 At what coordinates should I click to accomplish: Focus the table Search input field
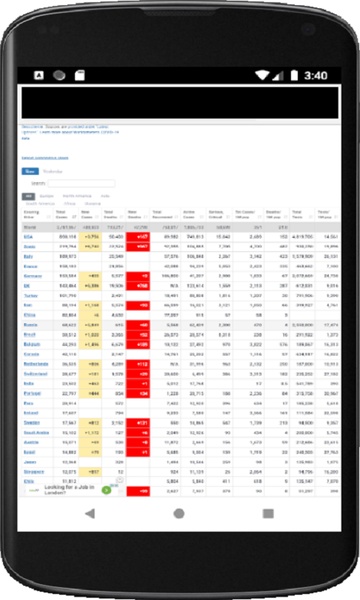(x=81, y=184)
